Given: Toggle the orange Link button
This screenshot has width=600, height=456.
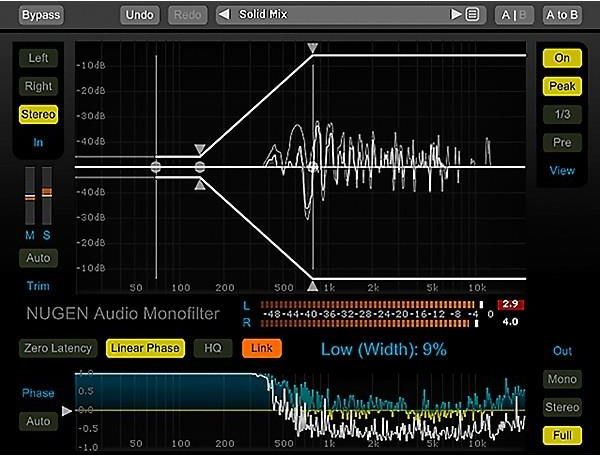Looking at the screenshot, I should coord(262,348).
